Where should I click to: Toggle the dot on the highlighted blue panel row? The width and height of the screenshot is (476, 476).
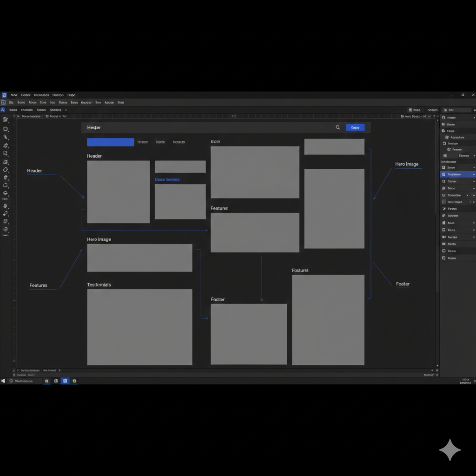(474, 174)
